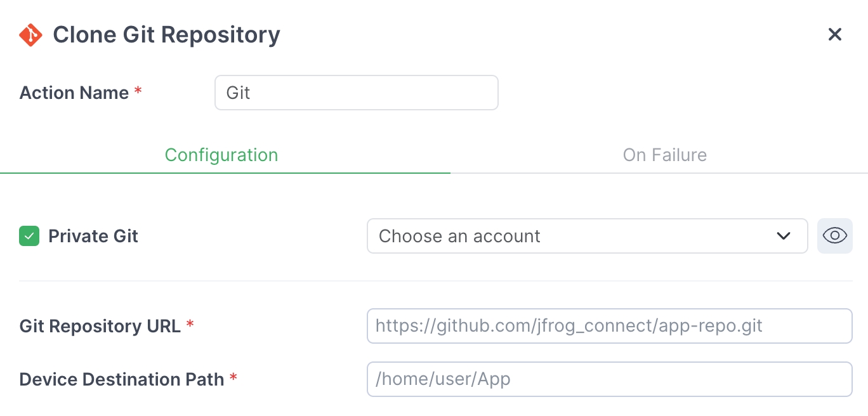Viewport: 868px width, 416px height.
Task: Click the "Clone Git Repository" dialog title
Action: [166, 35]
